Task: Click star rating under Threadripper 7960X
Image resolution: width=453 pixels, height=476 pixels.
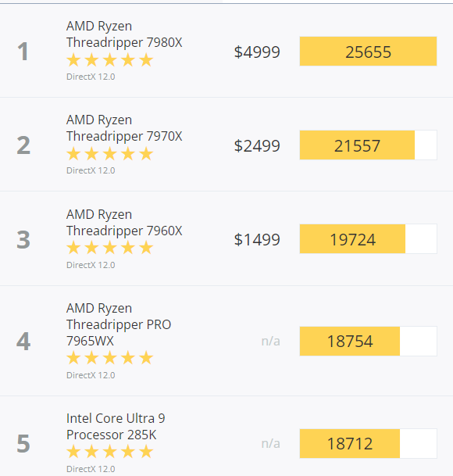Action: point(110,248)
